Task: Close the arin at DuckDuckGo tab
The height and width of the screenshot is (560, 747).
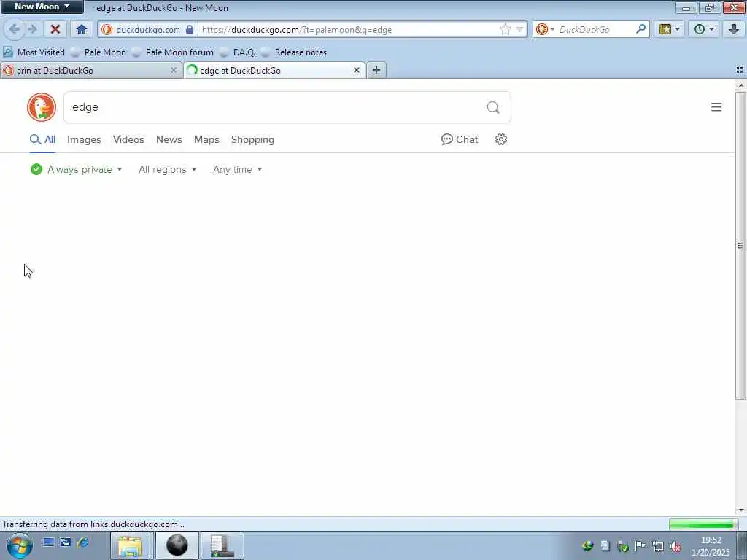Action: click(174, 71)
